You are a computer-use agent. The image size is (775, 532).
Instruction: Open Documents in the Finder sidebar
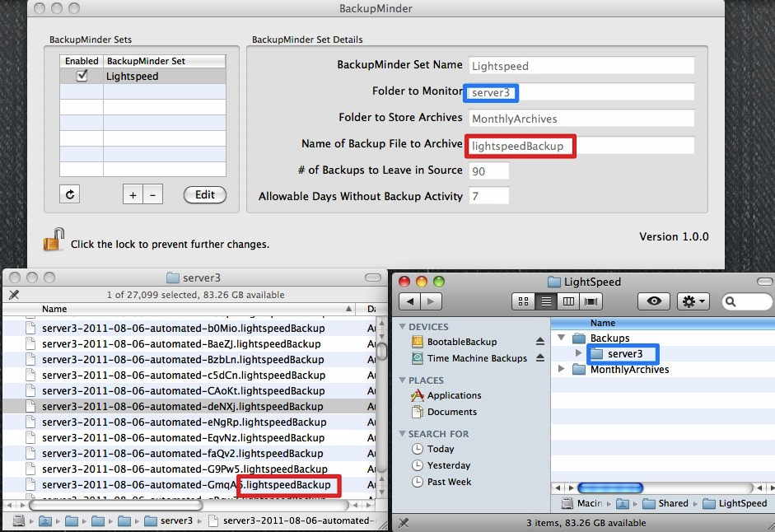tap(445, 412)
